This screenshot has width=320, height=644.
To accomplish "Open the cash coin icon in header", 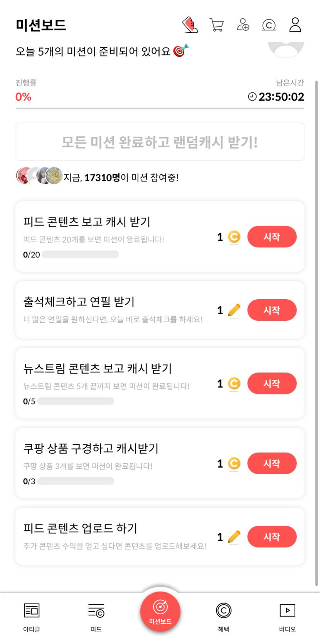I will (269, 25).
